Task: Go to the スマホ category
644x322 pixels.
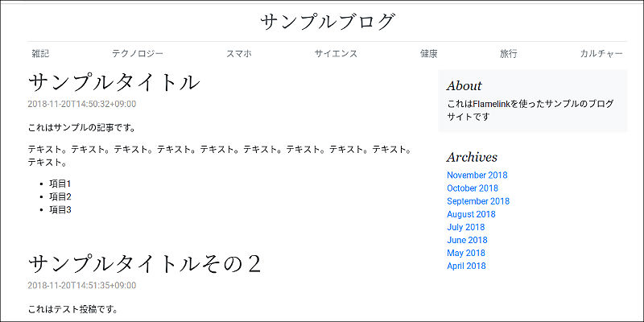Action: click(x=239, y=54)
